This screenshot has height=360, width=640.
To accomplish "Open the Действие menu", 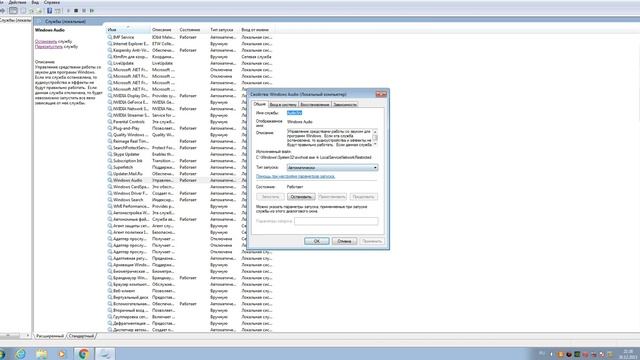I will (x=18, y=2).
